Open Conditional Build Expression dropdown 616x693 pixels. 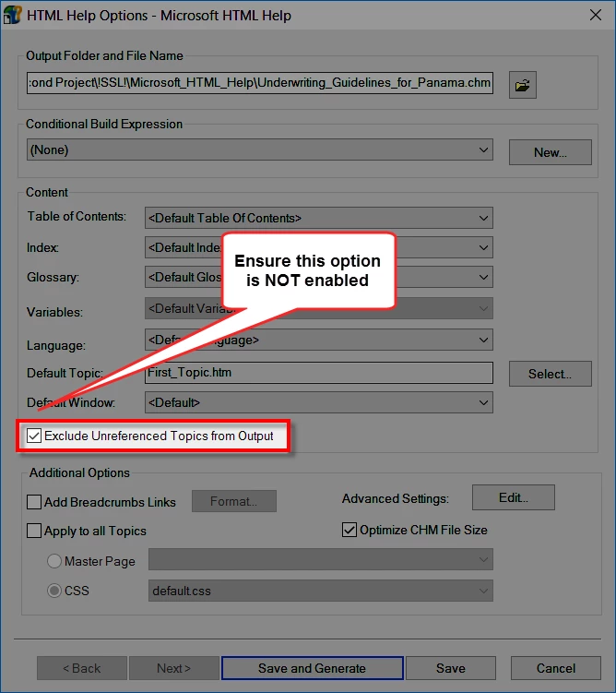tap(260, 149)
